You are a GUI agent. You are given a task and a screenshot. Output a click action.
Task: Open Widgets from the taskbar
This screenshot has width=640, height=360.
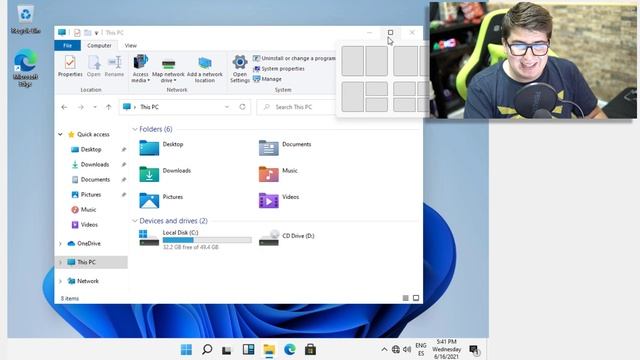[x=248, y=349]
